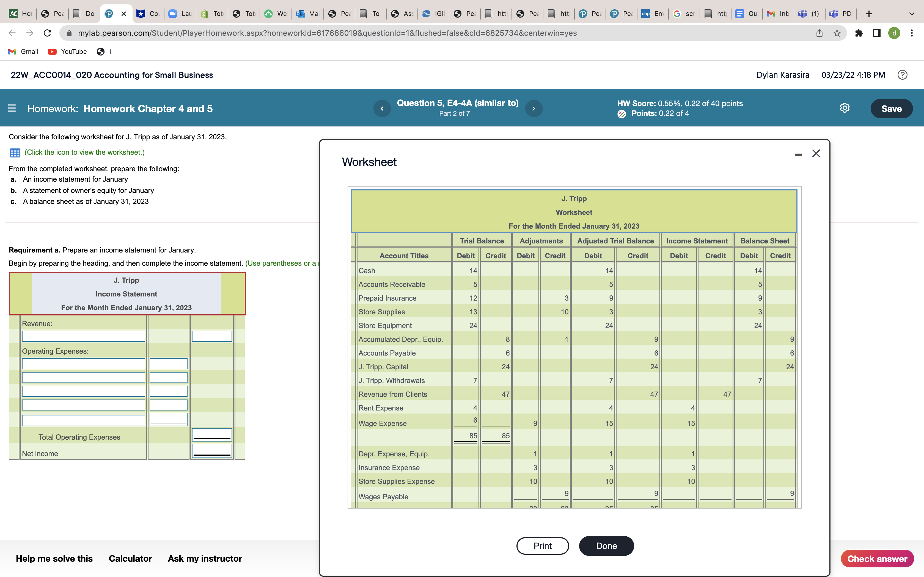Reload the current browser page
Viewport: 924px width, 577px height.
[x=47, y=33]
